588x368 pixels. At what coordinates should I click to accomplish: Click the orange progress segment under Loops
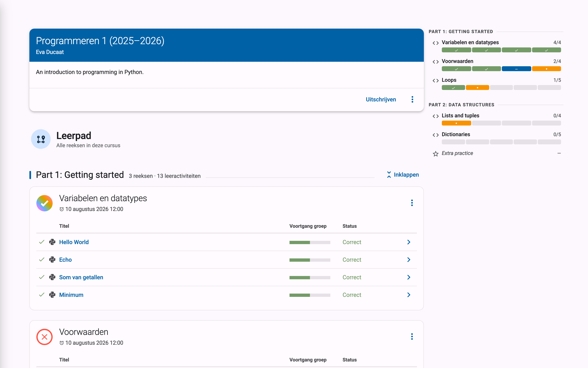[478, 88]
